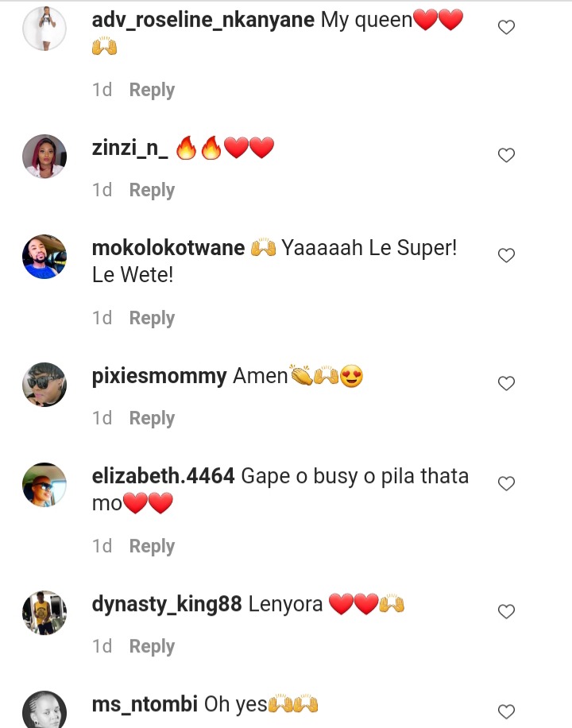Image resolution: width=572 pixels, height=728 pixels.
Task: Reply to dynasty_king88's Lenyora comment
Action: pyautogui.click(x=152, y=647)
